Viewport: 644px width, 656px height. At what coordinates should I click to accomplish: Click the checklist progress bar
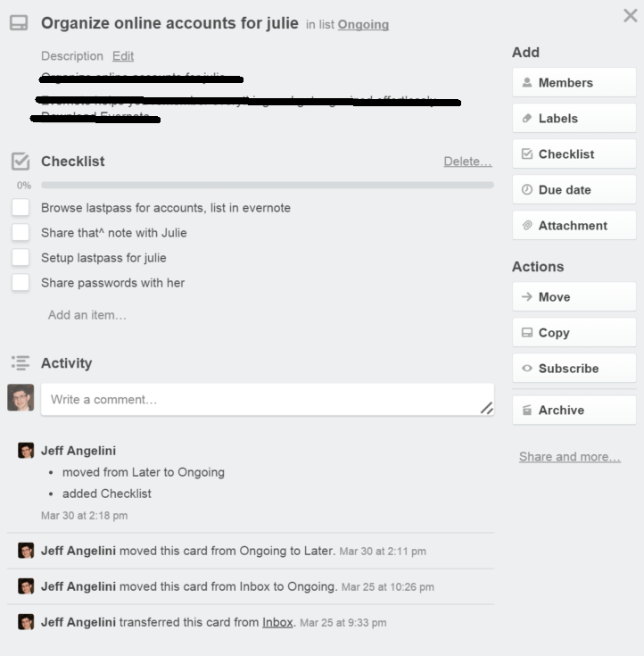pos(267,186)
